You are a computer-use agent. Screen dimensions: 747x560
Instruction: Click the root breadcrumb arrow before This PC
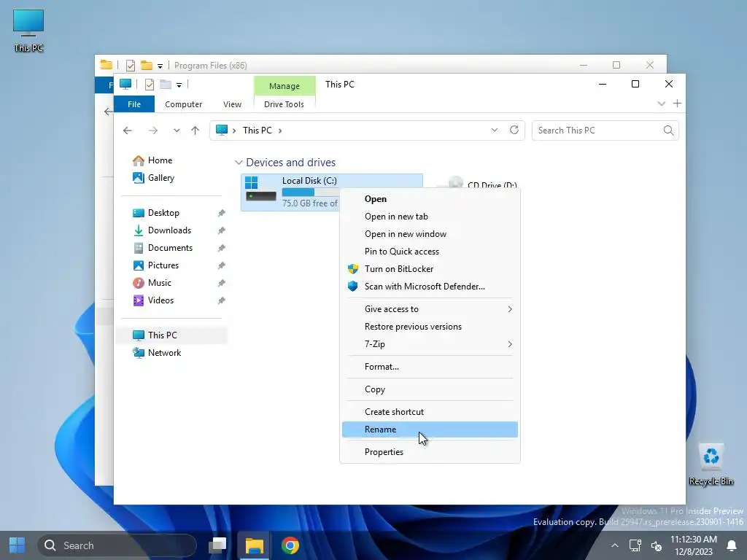coord(234,131)
